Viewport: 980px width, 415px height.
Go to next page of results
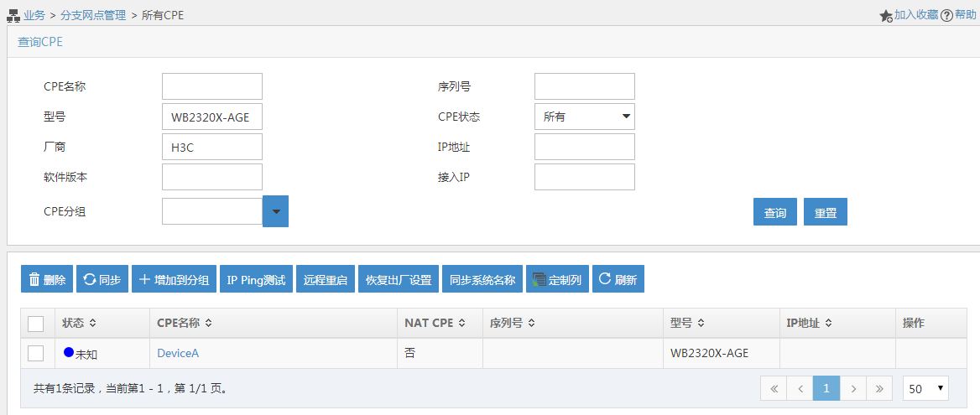point(853,388)
